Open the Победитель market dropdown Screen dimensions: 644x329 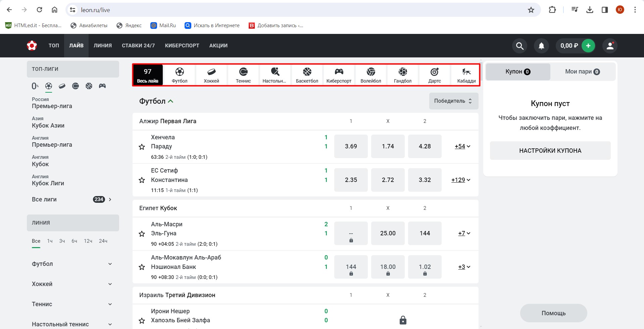click(x=453, y=101)
